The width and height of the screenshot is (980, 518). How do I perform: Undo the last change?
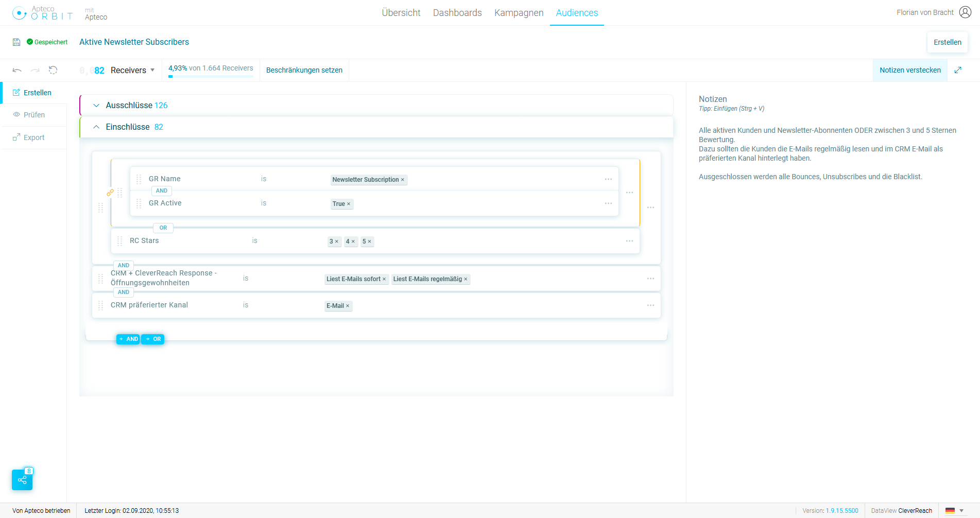[x=17, y=70]
